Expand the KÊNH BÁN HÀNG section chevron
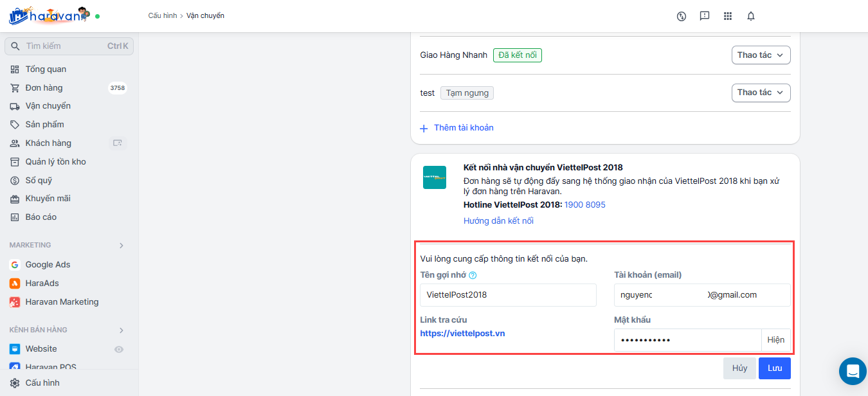This screenshot has width=868, height=396. point(122,330)
